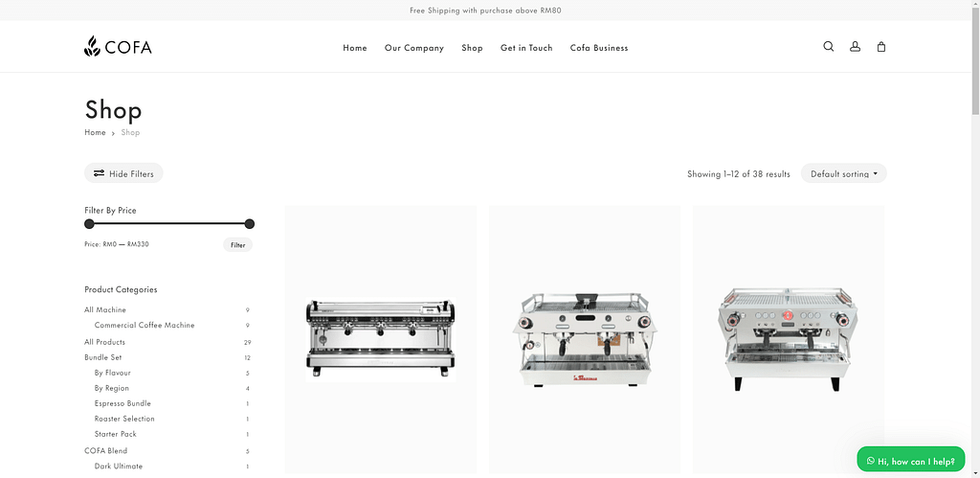Go to Our Company page
The height and width of the screenshot is (478, 980).
click(x=413, y=48)
